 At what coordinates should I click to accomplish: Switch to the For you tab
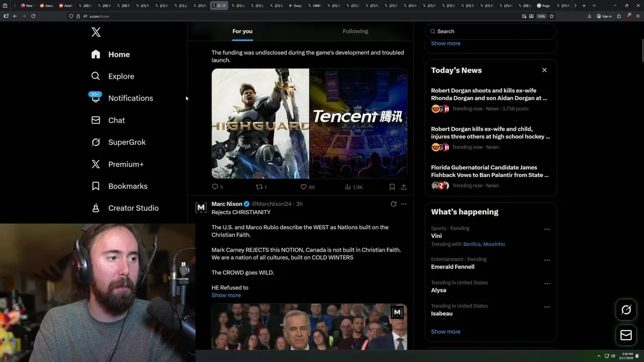click(x=243, y=31)
